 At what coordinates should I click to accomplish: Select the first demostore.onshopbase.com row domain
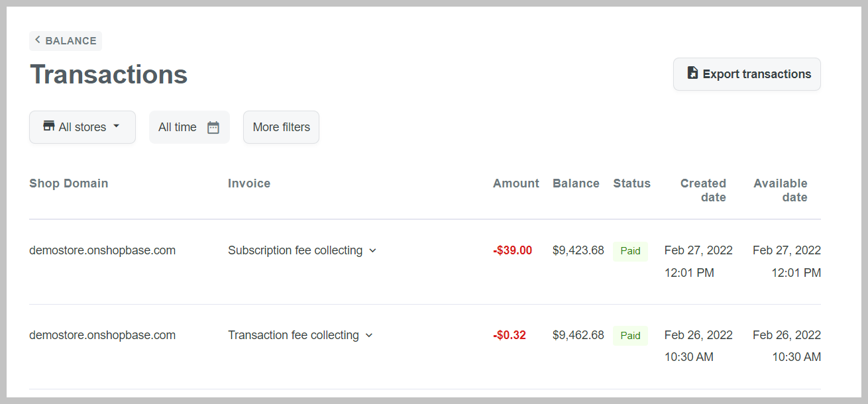click(x=102, y=250)
